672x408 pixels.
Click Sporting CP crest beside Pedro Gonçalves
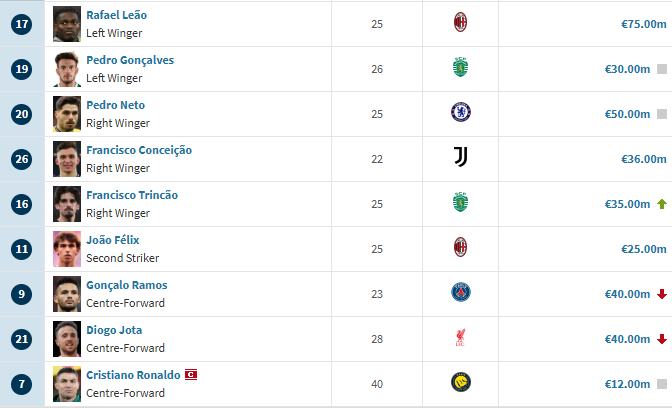460,67
